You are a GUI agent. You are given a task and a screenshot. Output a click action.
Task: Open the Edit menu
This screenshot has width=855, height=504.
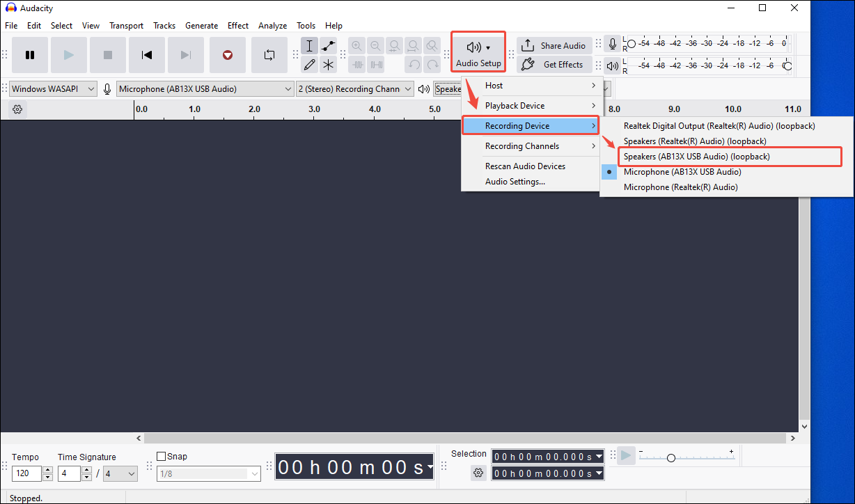coord(34,26)
